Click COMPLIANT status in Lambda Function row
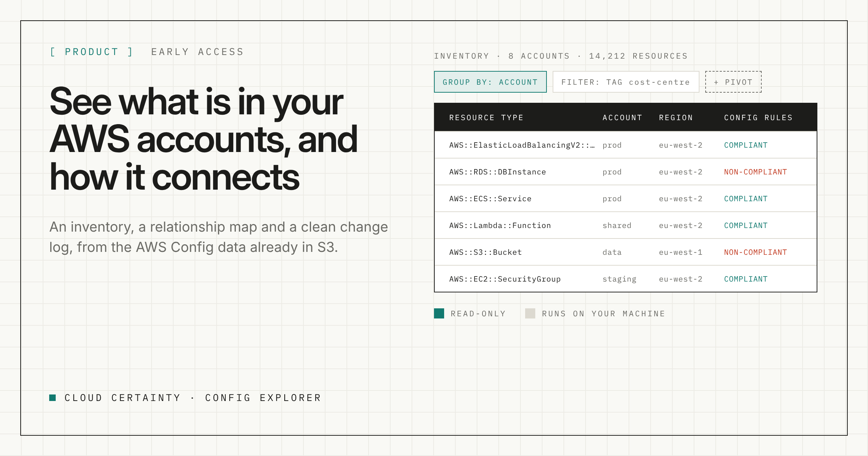 point(745,225)
